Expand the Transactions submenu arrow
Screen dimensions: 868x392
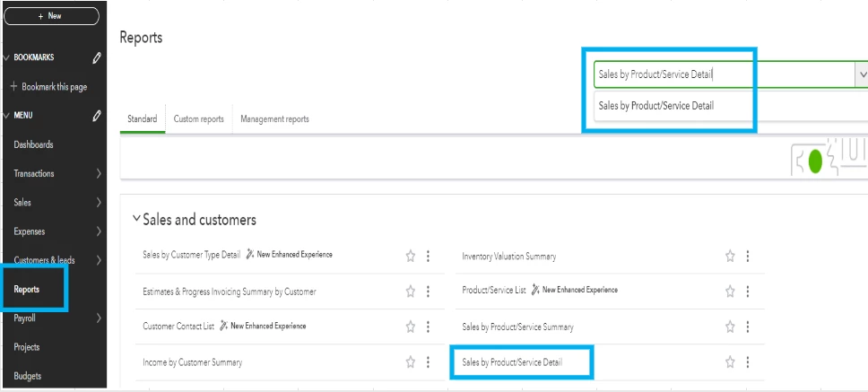[99, 173]
